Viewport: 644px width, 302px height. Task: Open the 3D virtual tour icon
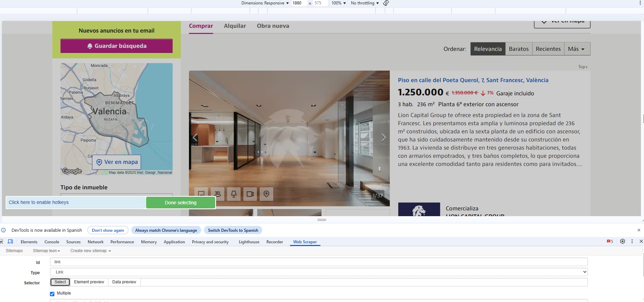(217, 194)
